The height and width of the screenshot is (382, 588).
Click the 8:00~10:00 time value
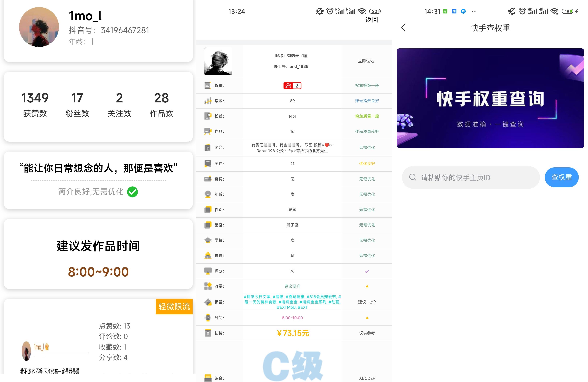coord(292,318)
